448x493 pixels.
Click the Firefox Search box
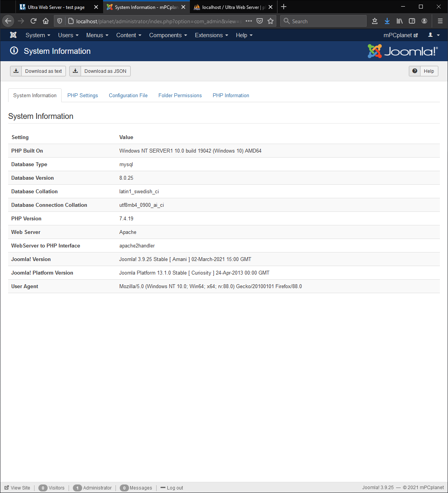point(323,21)
